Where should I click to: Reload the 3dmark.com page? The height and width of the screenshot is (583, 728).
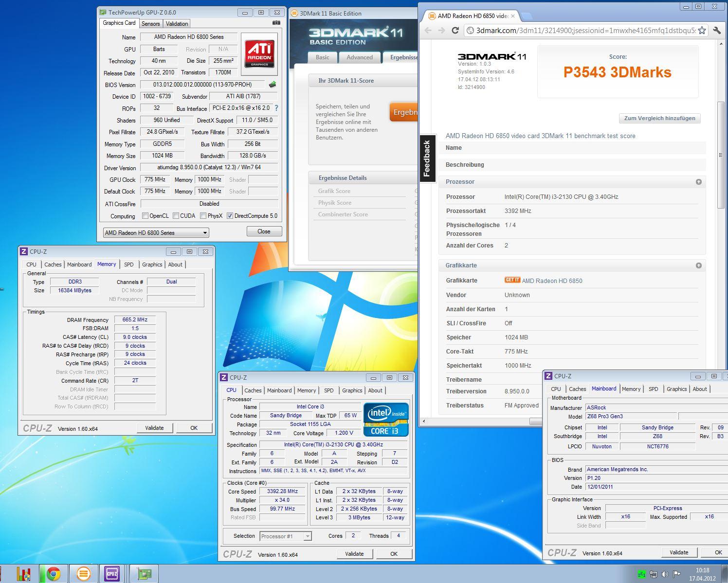point(455,30)
